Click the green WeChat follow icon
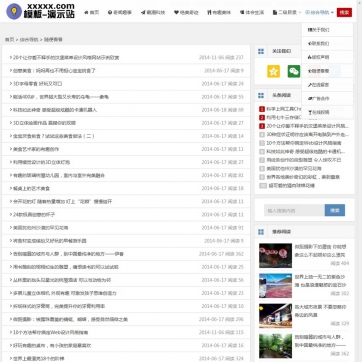 tap(294, 71)
